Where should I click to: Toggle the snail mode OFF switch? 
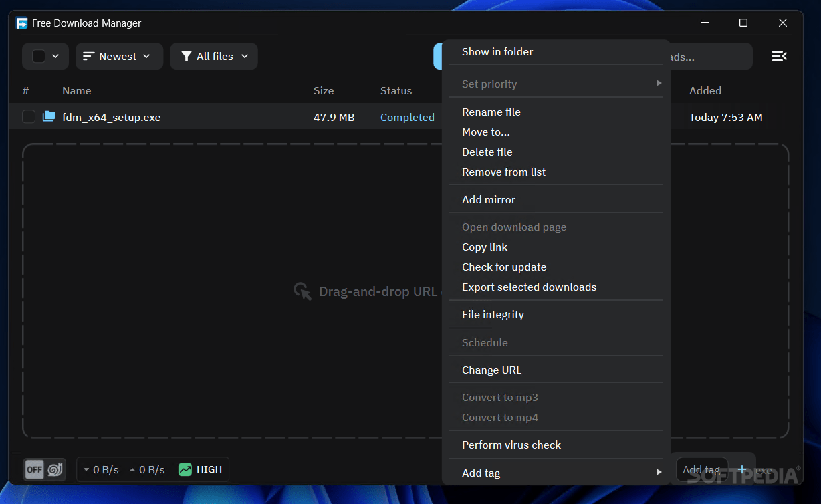click(45, 469)
